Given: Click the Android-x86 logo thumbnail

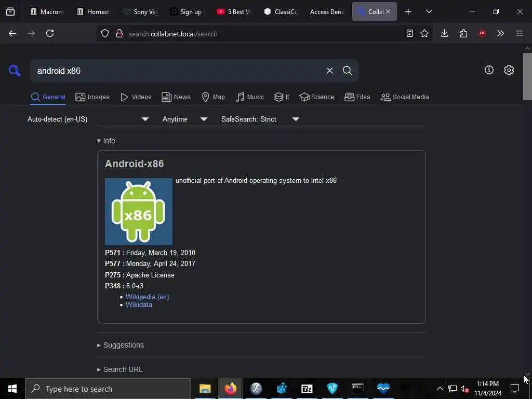Looking at the screenshot, I should [138, 211].
